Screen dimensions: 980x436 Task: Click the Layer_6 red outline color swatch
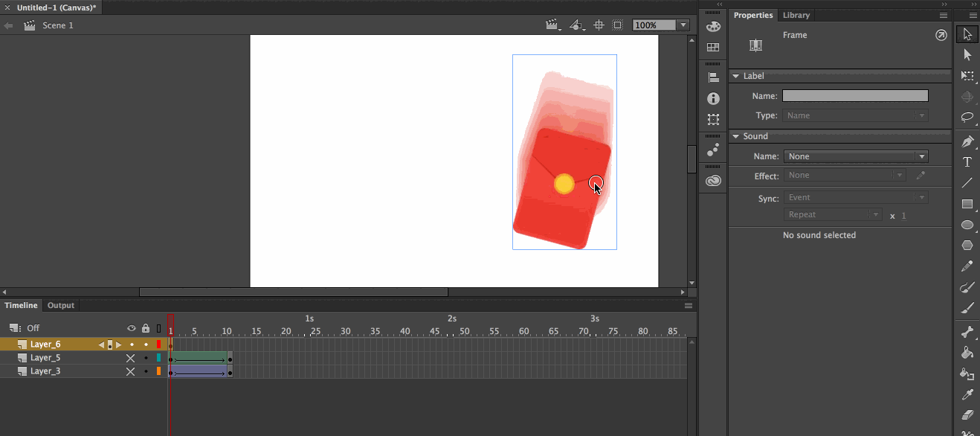[158, 344]
